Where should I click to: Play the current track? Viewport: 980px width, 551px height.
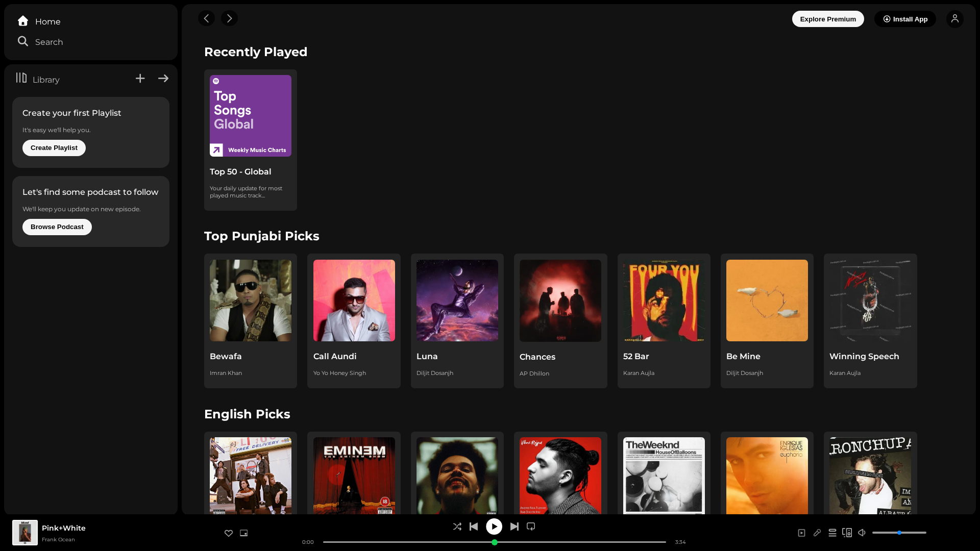[x=494, y=527]
